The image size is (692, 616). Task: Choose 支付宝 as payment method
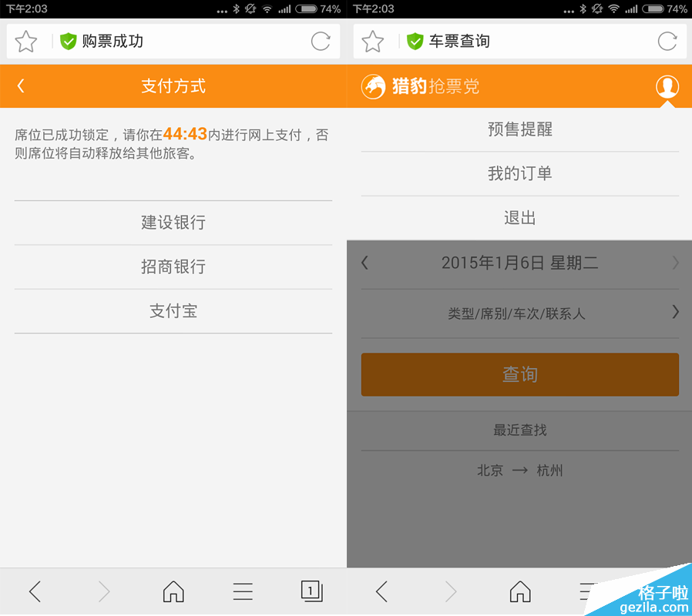[x=173, y=311]
